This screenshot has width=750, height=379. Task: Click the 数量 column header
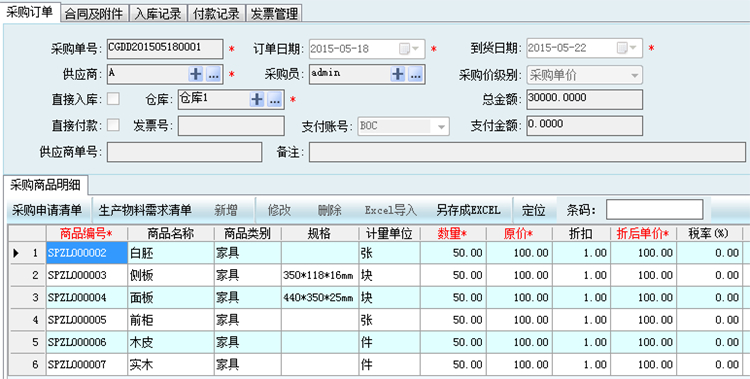click(453, 234)
